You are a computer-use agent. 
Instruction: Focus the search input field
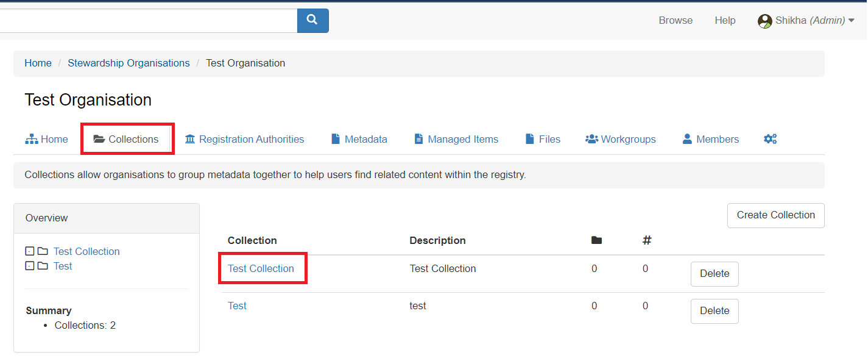click(146, 20)
